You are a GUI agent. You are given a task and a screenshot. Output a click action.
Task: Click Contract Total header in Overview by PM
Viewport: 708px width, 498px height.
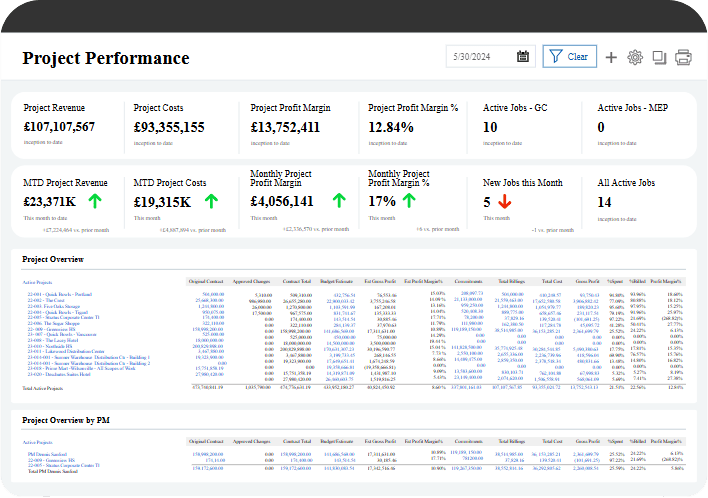[297, 442]
